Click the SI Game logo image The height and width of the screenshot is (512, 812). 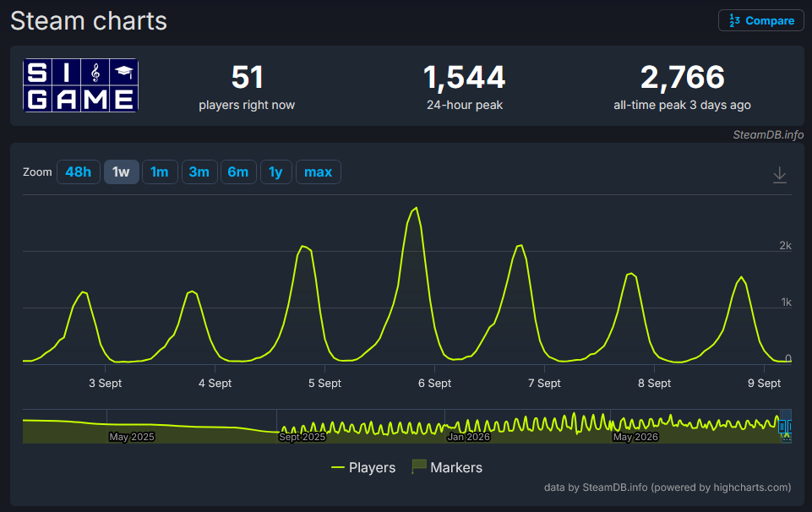[81, 85]
